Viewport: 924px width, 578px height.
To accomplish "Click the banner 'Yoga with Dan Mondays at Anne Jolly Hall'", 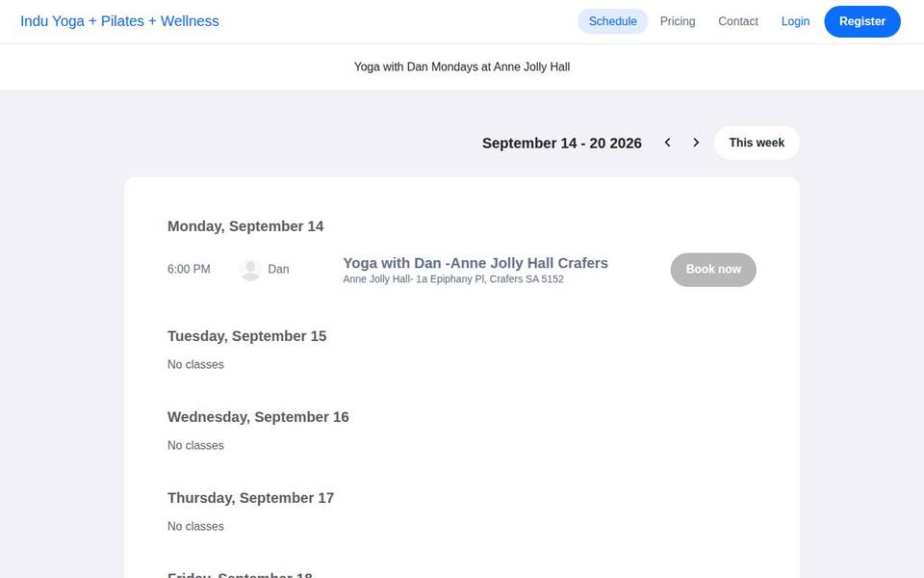I will (462, 67).
